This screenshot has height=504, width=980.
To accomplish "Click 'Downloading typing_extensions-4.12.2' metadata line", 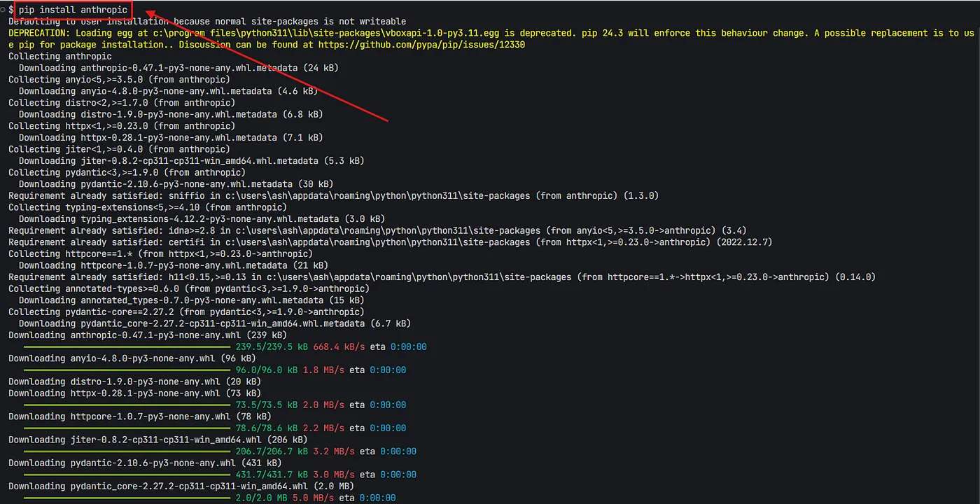I will [x=202, y=219].
